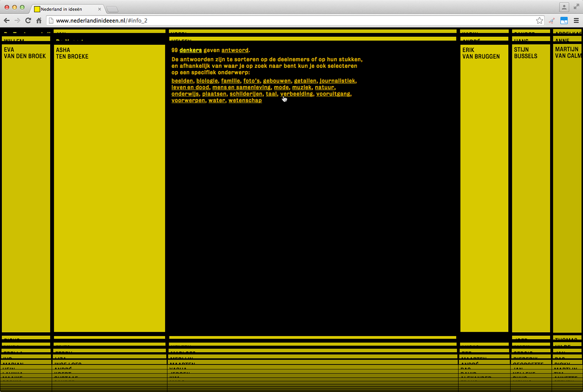Go to the browser home page icon
Screen dimensions: 583x392
pos(39,20)
